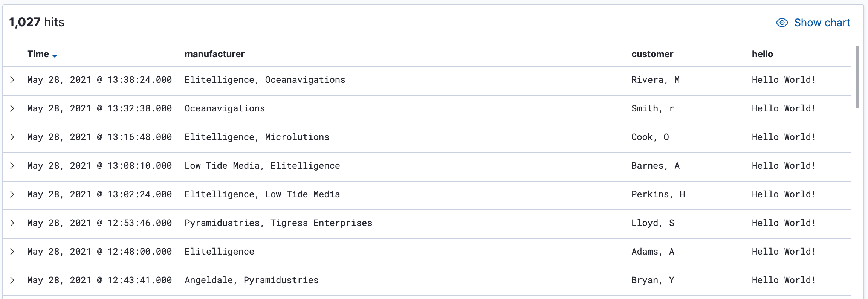Sort by the Time column arrow
This screenshot has height=299, width=868.
pyautogui.click(x=55, y=56)
